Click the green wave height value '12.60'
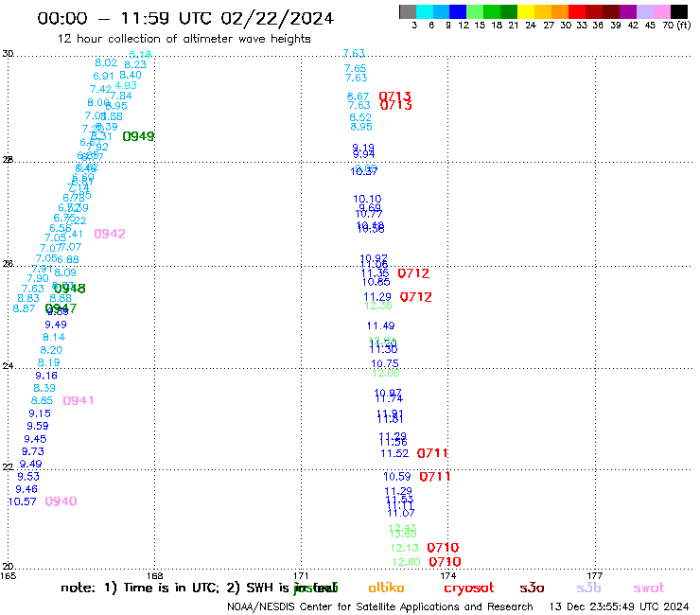 click(x=406, y=562)
